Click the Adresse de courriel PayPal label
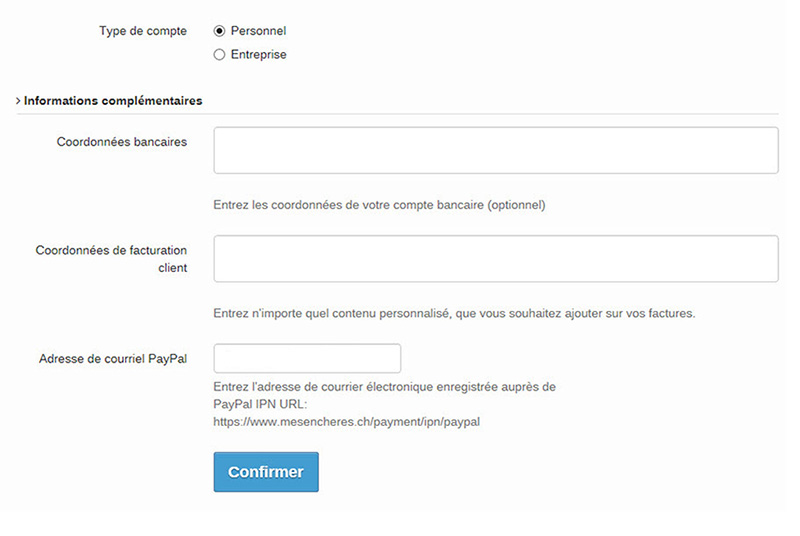The width and height of the screenshot is (800, 536). pyautogui.click(x=113, y=359)
